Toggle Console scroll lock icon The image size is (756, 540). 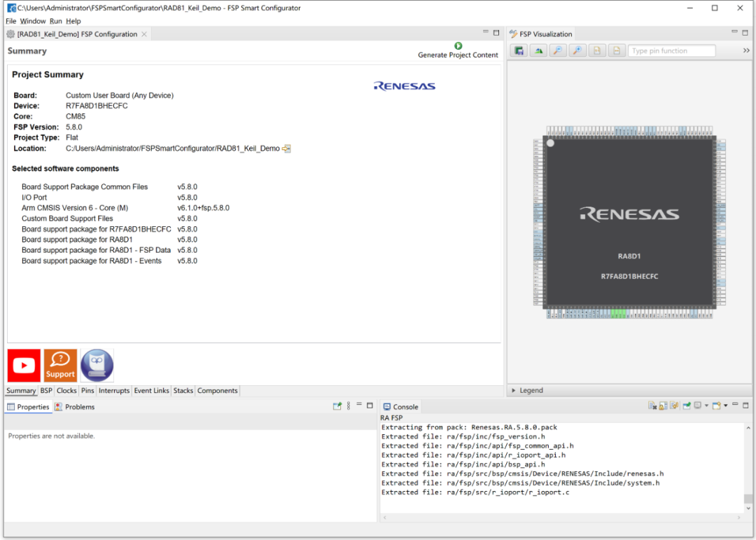[664, 406]
